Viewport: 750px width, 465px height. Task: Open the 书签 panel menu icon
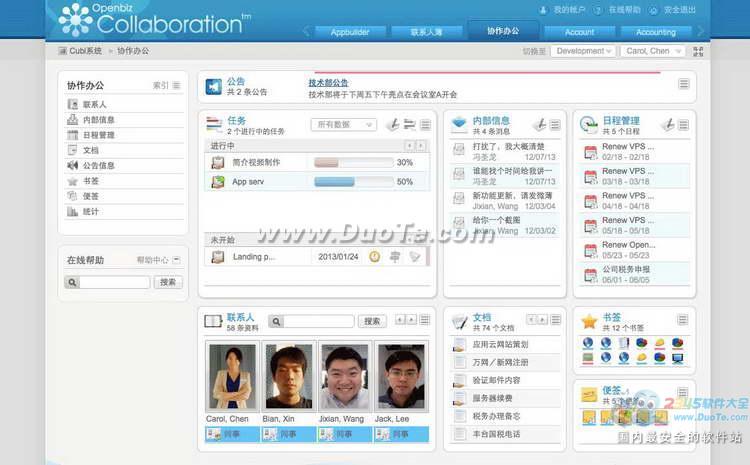(683, 320)
